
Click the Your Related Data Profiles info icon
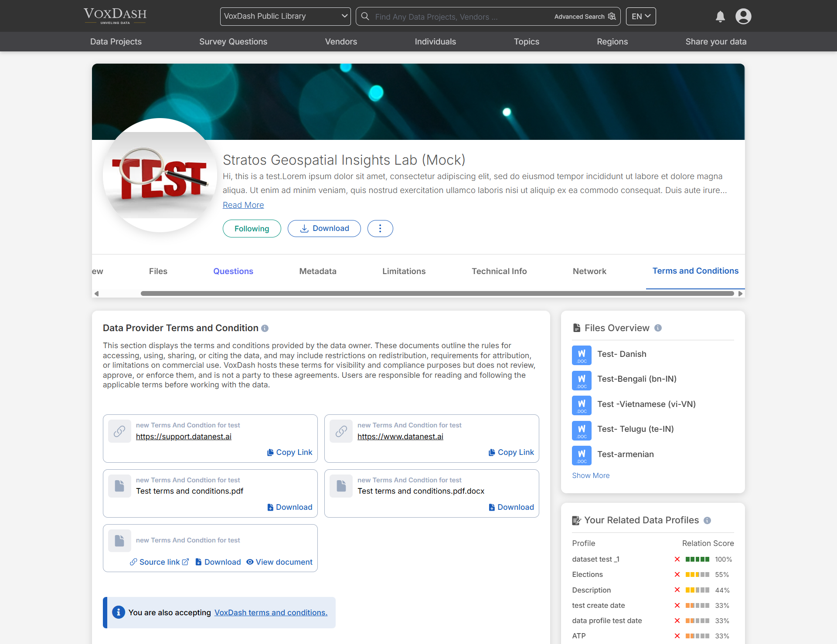[x=708, y=520]
